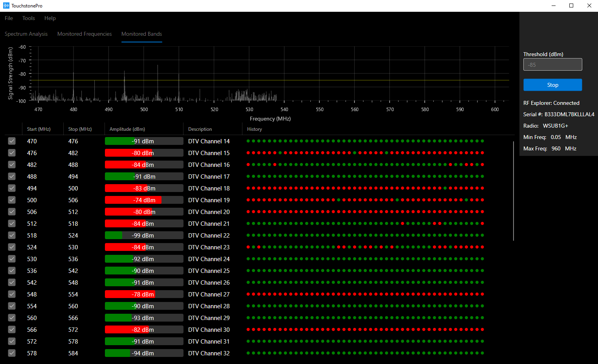Open the File menu
Image resolution: width=598 pixels, height=364 pixels.
[x=9, y=18]
